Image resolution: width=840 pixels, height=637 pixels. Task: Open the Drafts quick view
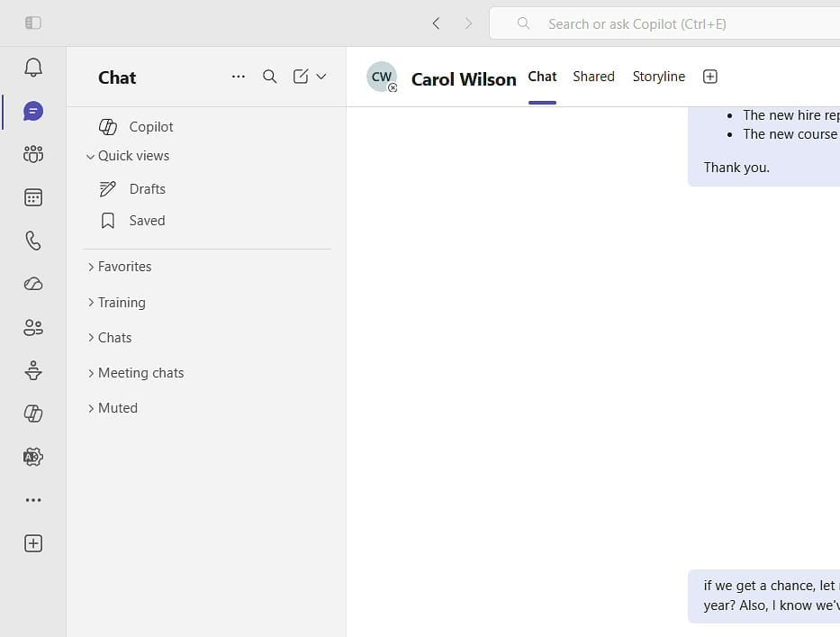coord(132,188)
